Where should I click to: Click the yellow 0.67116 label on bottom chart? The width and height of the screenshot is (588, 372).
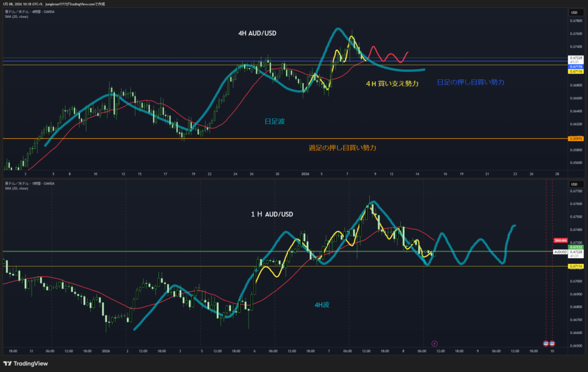pyautogui.click(x=575, y=266)
